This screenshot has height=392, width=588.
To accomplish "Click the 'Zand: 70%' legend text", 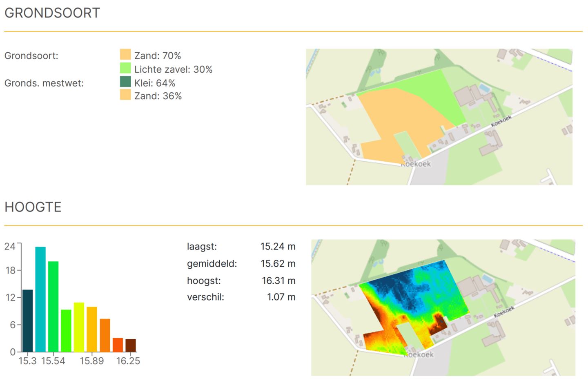I will click(x=158, y=56).
